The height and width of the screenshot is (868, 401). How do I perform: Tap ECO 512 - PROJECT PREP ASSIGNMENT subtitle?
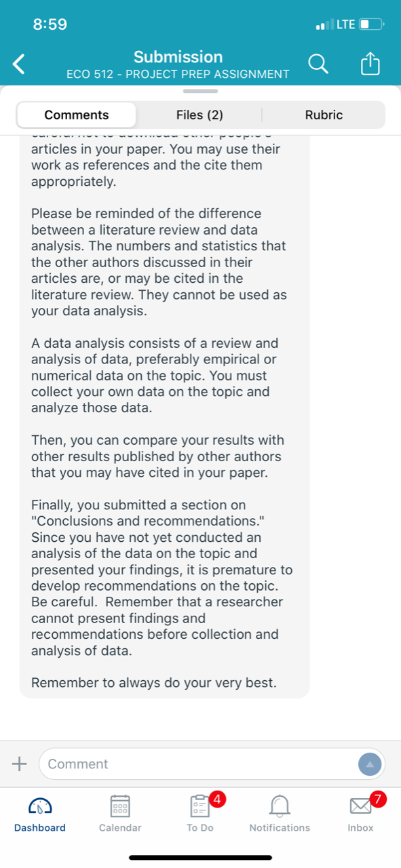[x=178, y=74]
